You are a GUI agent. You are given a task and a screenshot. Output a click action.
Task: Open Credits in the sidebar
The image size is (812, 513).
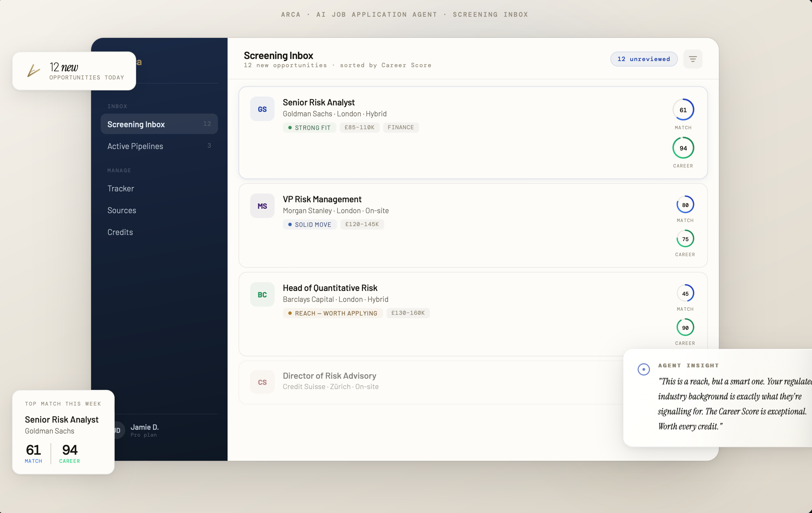click(x=159, y=232)
